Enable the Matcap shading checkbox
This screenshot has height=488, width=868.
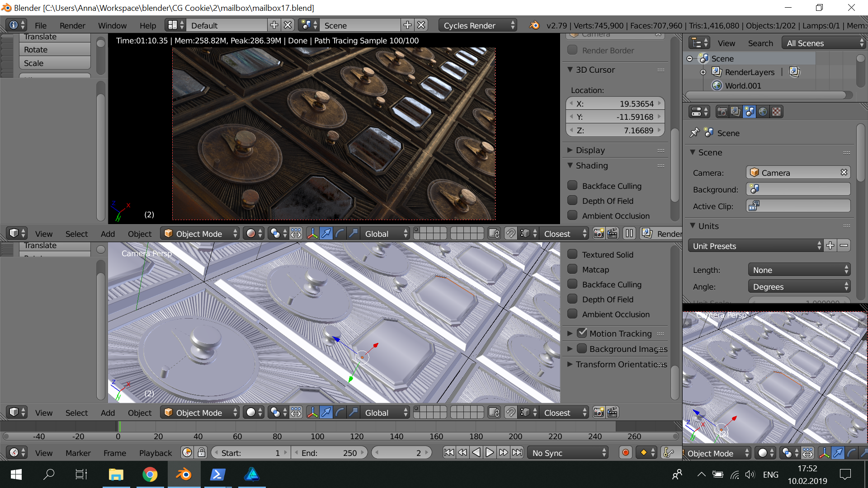click(572, 269)
